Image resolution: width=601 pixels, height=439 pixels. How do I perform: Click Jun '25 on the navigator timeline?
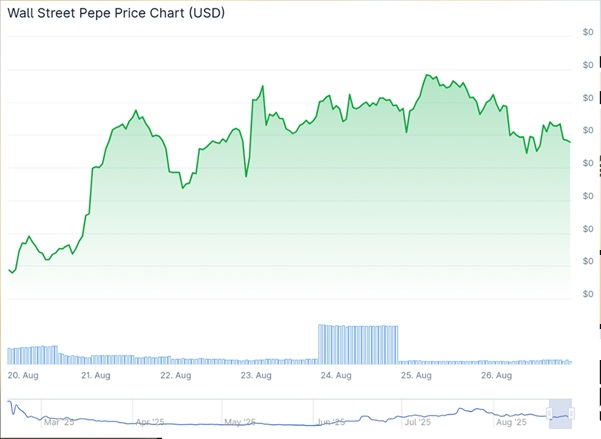tap(330, 423)
